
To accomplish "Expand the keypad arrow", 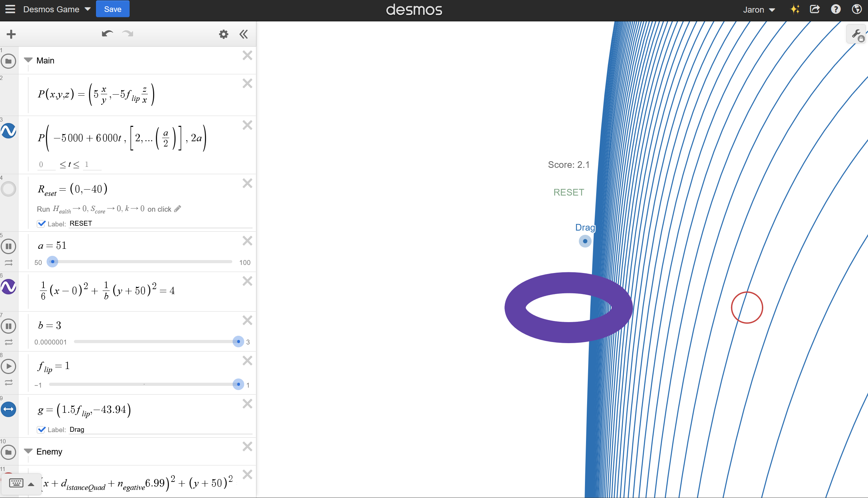I will pyautogui.click(x=31, y=484).
